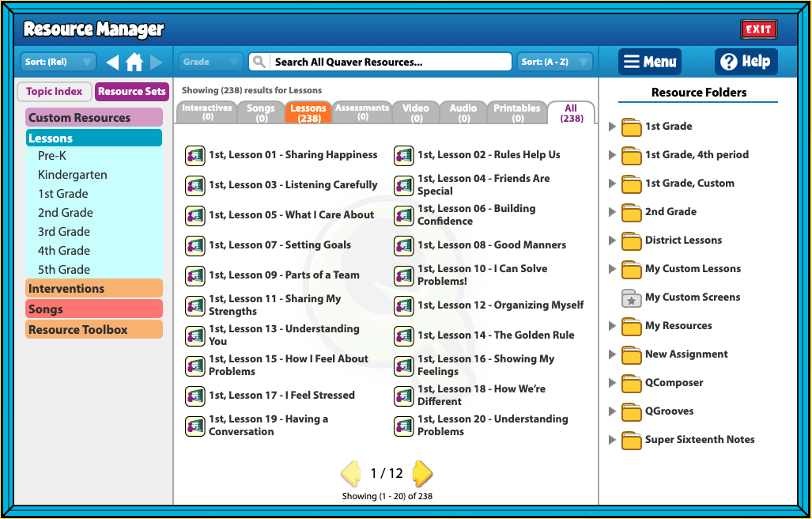
Task: Click the My Custom Screens starred folder icon
Action: click(631, 297)
